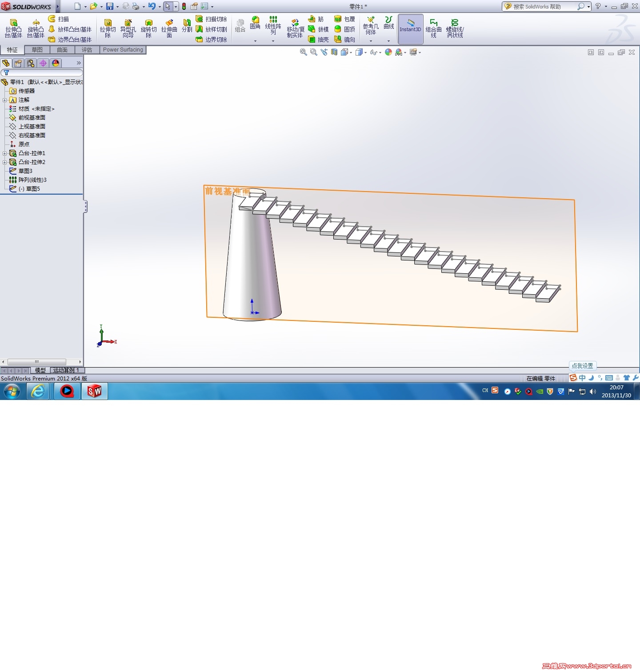Select the 分割 split tool
This screenshot has width=640, height=672.
(187, 25)
